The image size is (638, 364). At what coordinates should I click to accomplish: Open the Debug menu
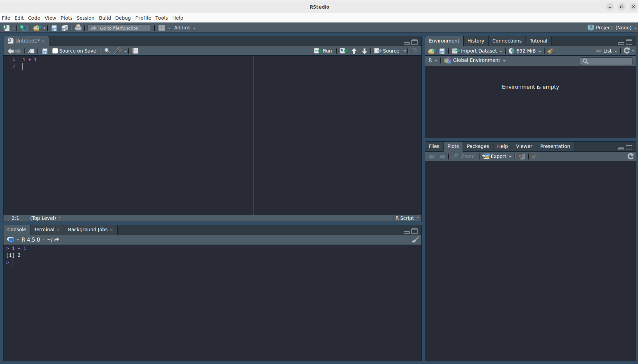(123, 18)
